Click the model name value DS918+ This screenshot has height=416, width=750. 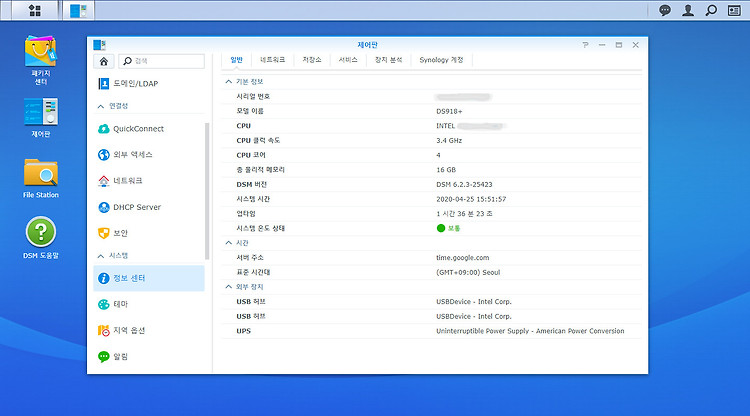449,111
